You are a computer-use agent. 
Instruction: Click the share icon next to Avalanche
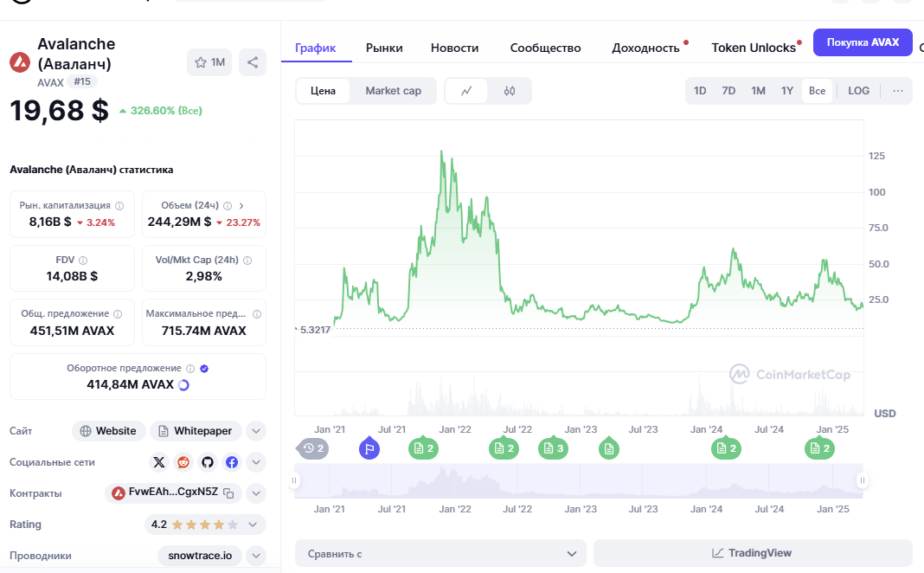[x=253, y=62]
